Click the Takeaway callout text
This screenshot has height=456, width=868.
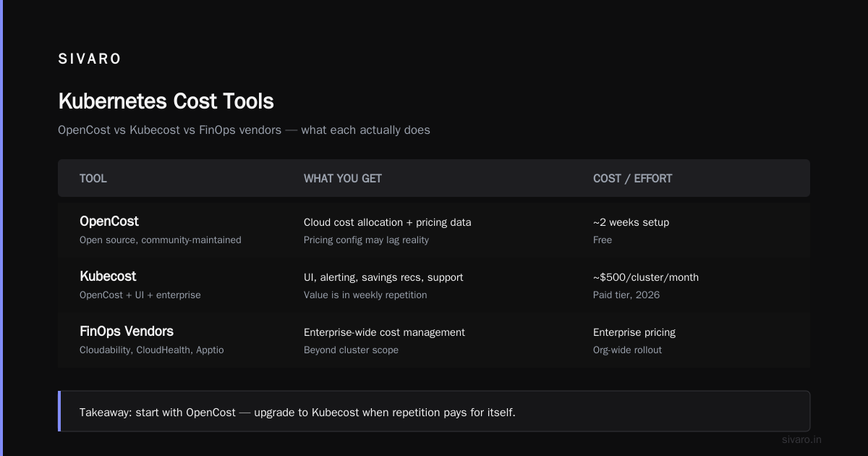tap(297, 413)
